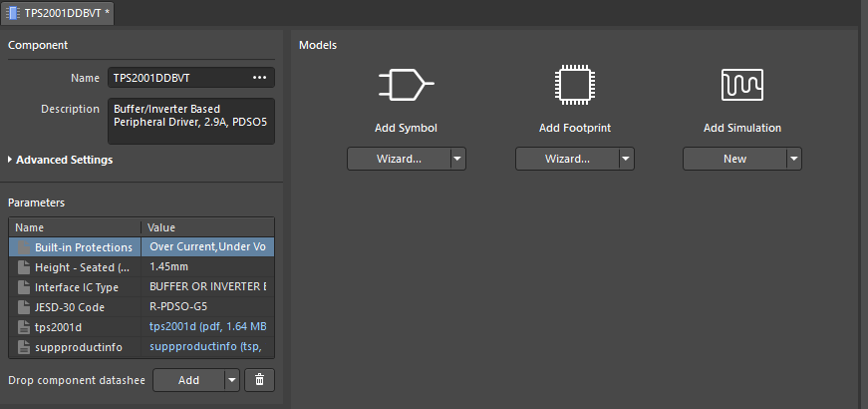Click file icon of Interface IC Type row
This screenshot has width=868, height=409.
point(23,287)
